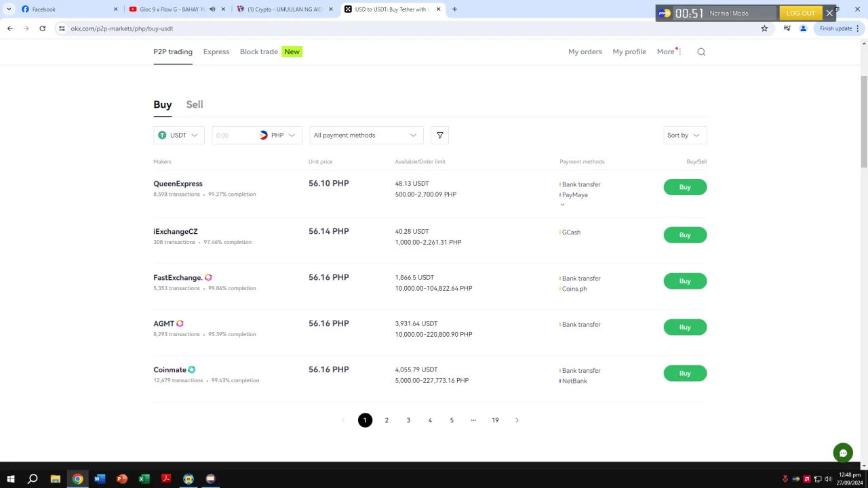Launch Microsoft Word from the taskbar
This screenshot has width=868, height=488.
pyautogui.click(x=100, y=479)
